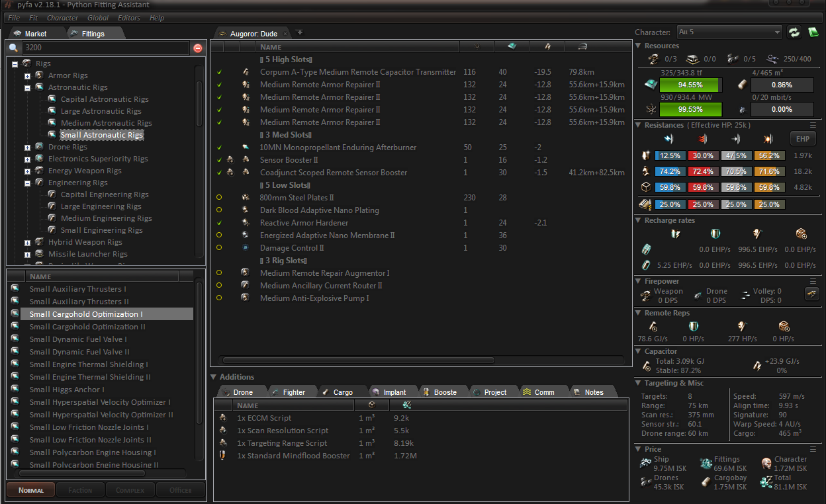Click the green book icon beside character selector
Screen dimensions: 826x504
pyautogui.click(x=813, y=32)
